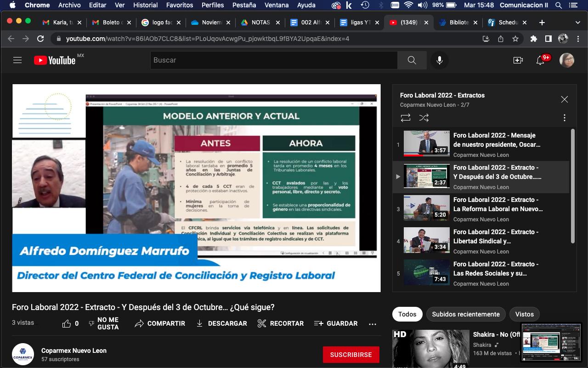Open Chrome profile avatar in toolbar
The height and width of the screenshot is (368, 588).
[563, 39]
